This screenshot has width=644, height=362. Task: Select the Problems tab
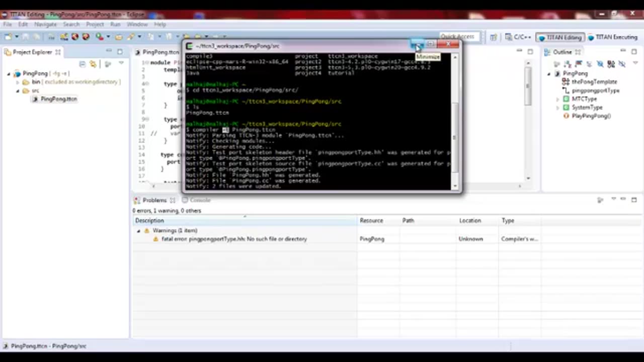pos(153,200)
